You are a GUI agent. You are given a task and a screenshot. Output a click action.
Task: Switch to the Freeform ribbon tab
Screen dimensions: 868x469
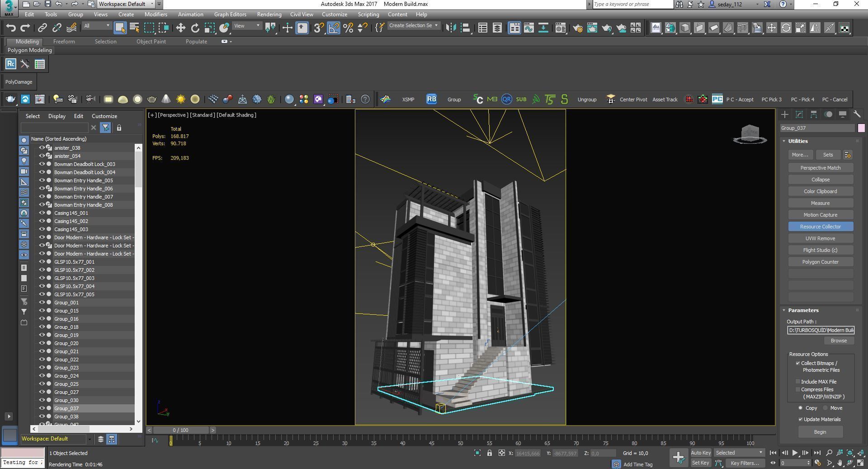[x=64, y=41]
